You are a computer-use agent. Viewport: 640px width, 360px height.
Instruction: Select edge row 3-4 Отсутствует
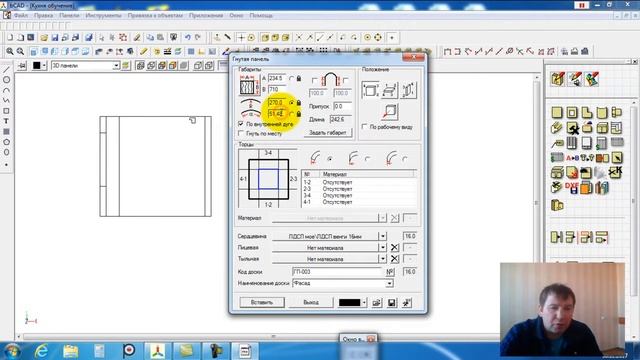[x=358, y=196]
